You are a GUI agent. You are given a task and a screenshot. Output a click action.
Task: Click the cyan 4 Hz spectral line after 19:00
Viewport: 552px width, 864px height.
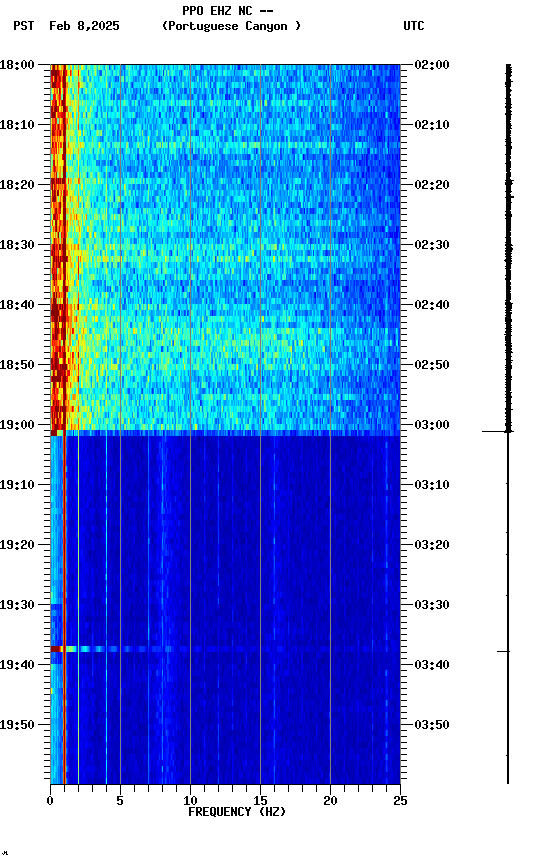[106, 610]
